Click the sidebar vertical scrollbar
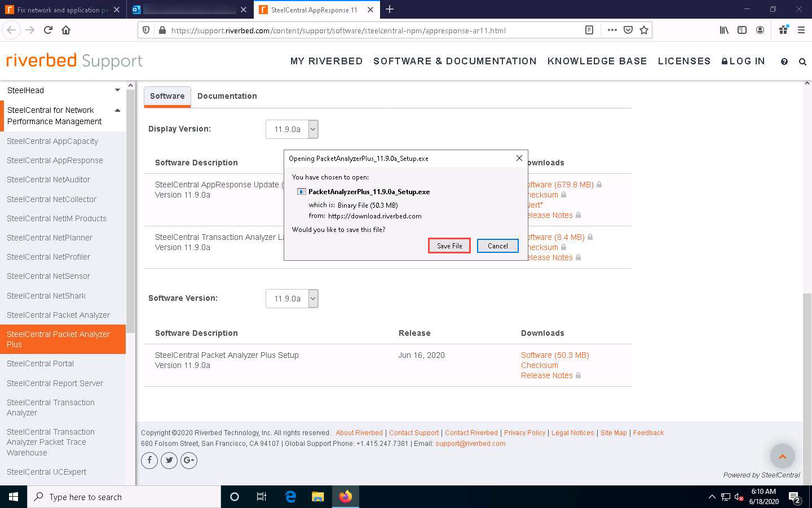The width and height of the screenshot is (812, 508). point(131,210)
